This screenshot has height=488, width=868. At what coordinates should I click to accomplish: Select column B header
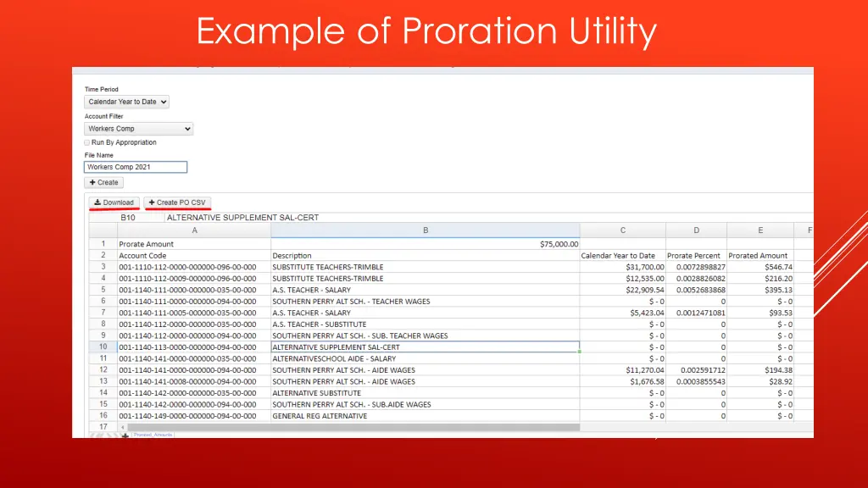click(x=425, y=230)
